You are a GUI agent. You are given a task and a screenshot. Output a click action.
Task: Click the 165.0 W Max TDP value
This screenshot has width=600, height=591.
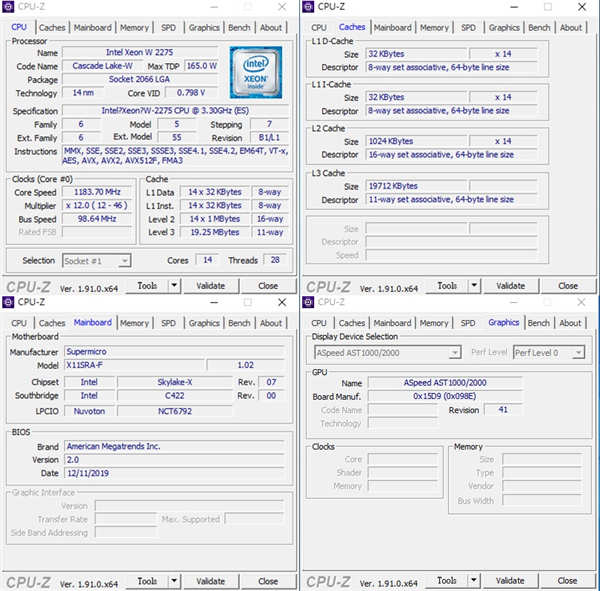[x=201, y=66]
